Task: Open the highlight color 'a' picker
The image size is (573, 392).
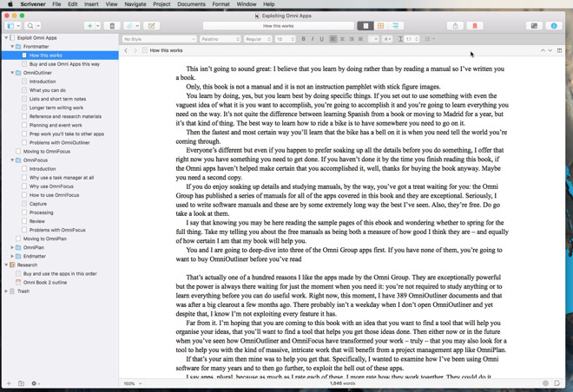Action: click(387, 39)
